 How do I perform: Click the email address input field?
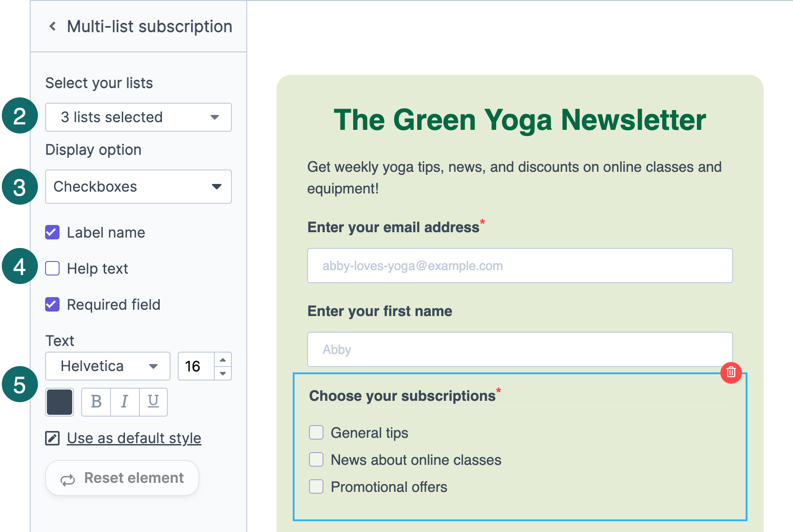pyautogui.click(x=520, y=266)
